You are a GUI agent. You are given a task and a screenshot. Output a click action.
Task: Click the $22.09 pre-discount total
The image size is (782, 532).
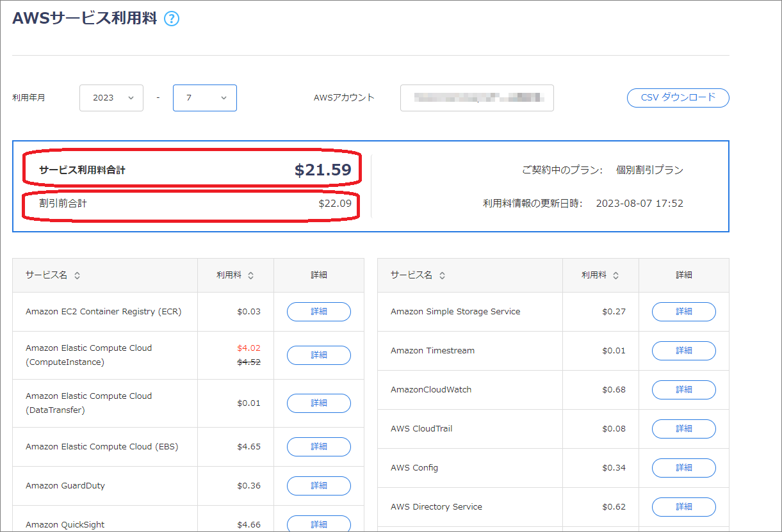335,204
